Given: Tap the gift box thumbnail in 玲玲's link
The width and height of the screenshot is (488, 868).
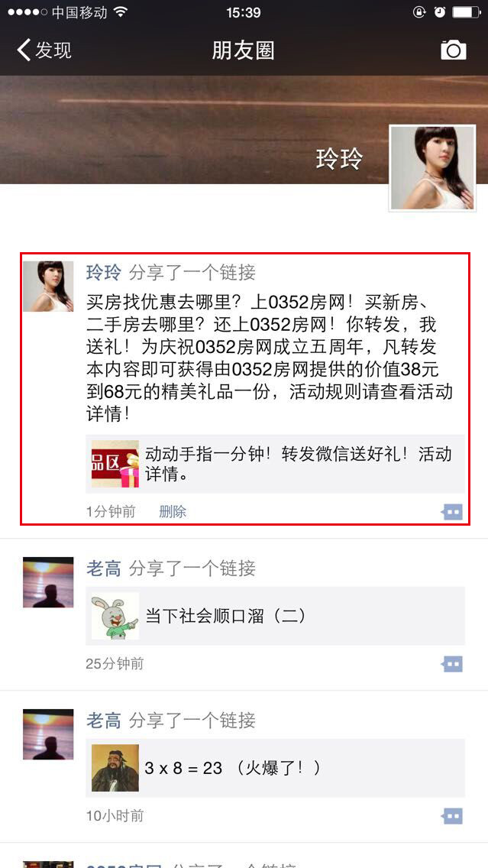Looking at the screenshot, I should (115, 464).
